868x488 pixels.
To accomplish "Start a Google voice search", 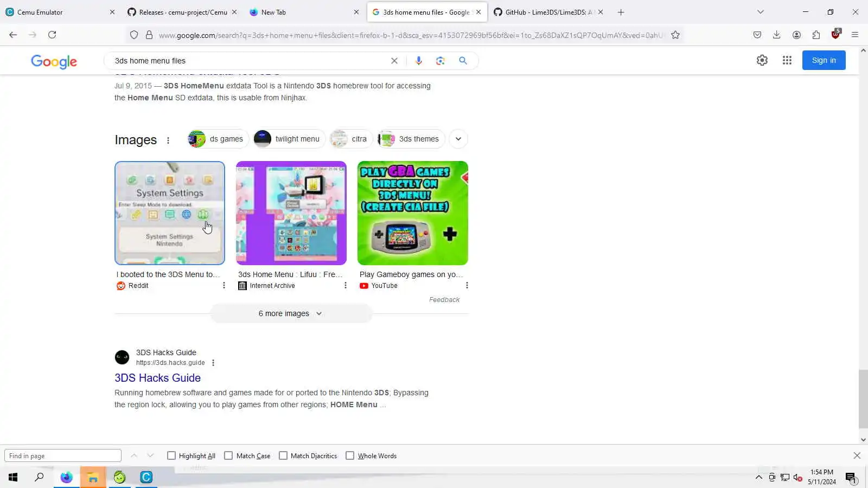I will 419,61.
